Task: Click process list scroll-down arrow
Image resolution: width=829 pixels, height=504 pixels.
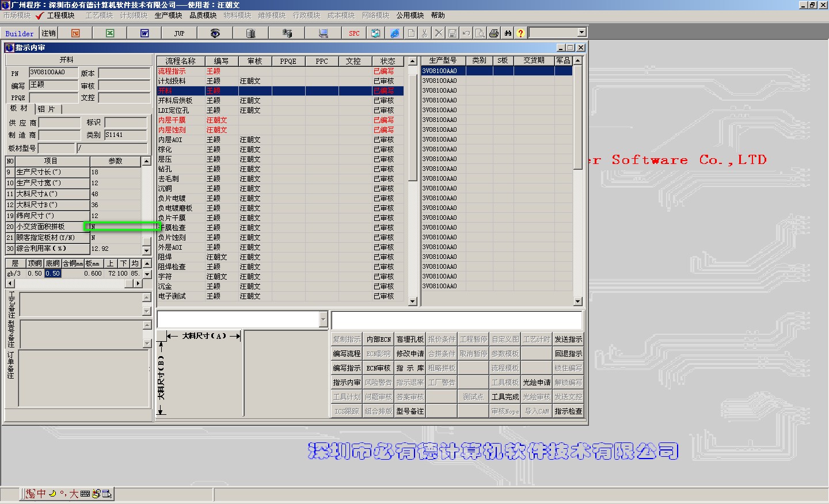Action: (x=412, y=301)
